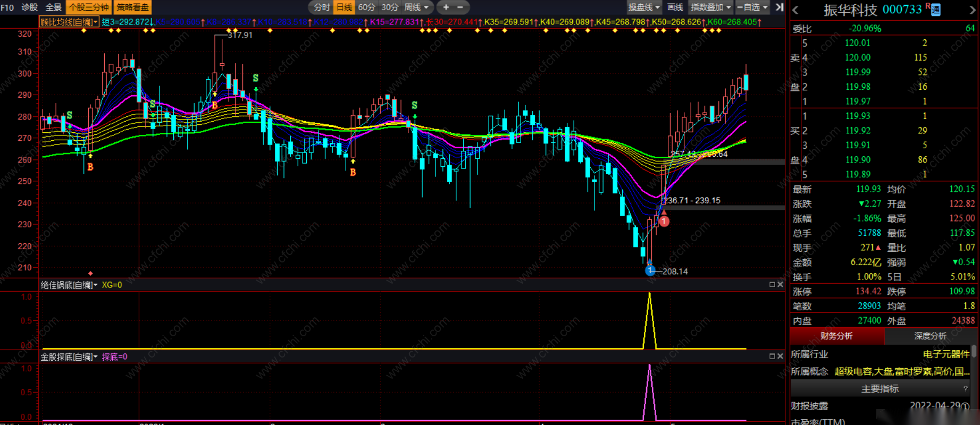Switch to 分时 intraday view

[322, 7]
